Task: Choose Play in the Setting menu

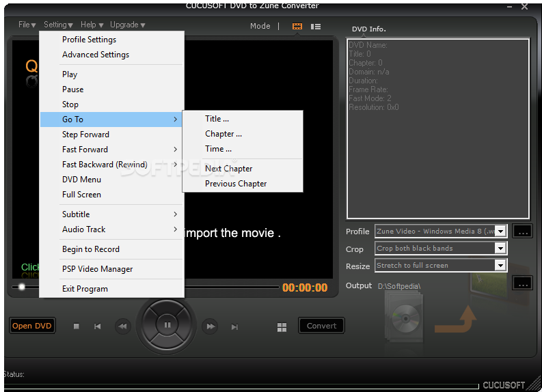Action: point(111,74)
